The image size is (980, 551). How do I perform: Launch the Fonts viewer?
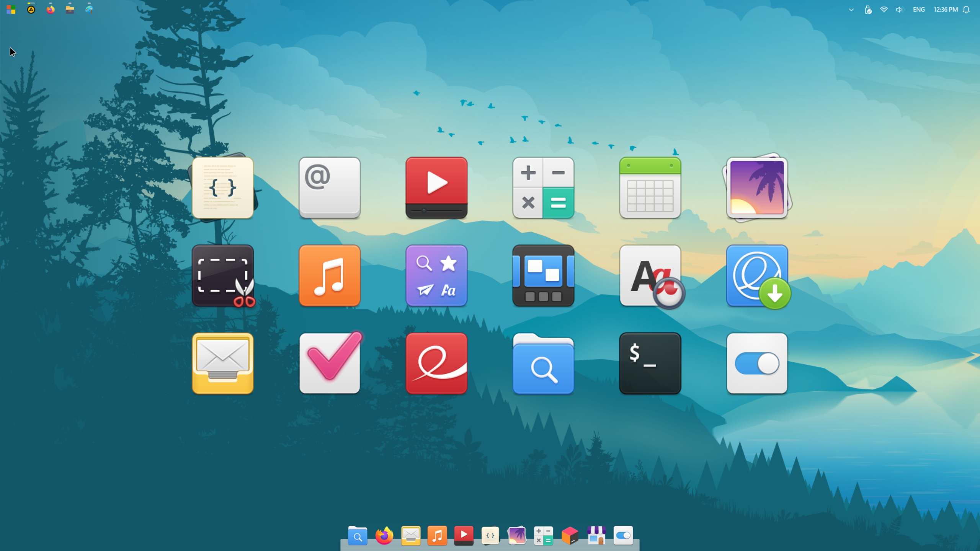point(650,275)
